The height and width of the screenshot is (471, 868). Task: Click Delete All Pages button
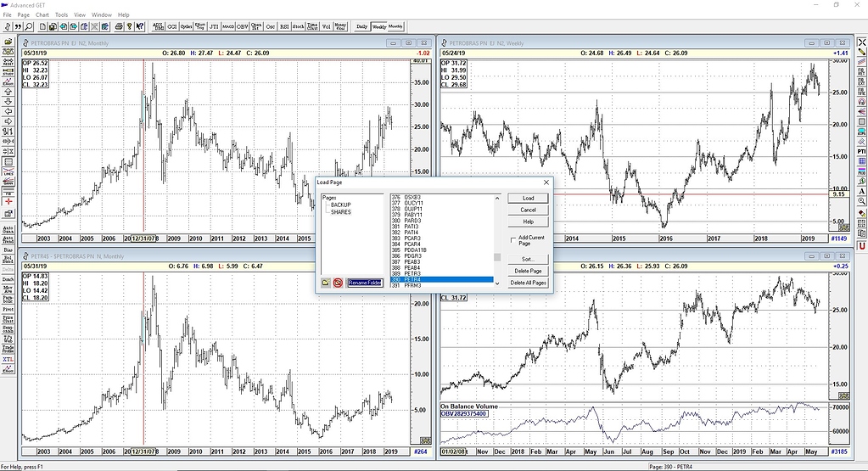point(528,283)
